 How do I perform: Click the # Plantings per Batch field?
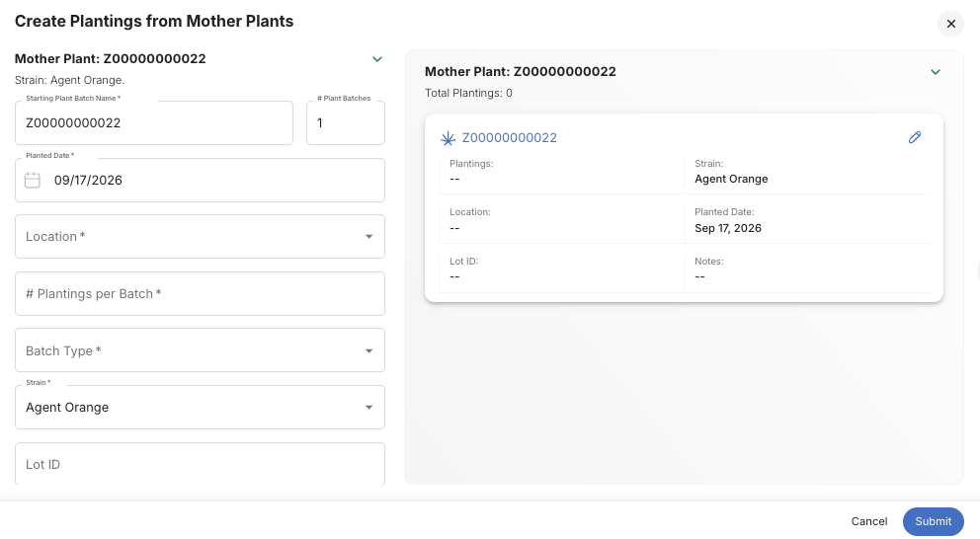pos(200,293)
